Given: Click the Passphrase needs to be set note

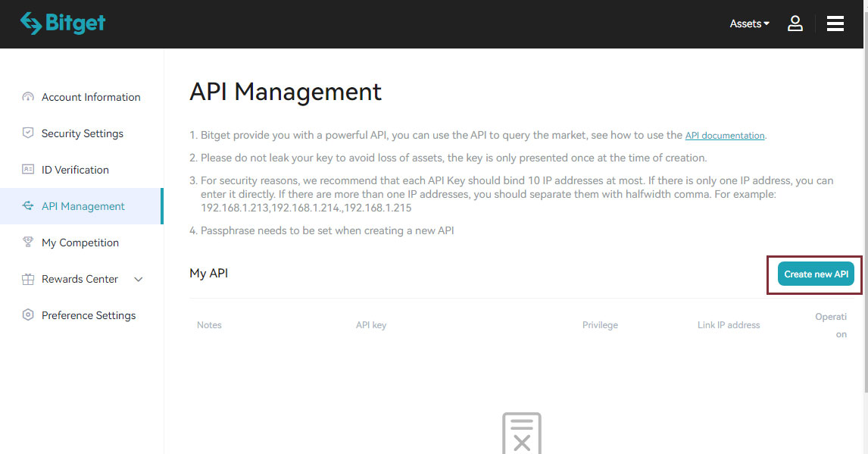Looking at the screenshot, I should pyautogui.click(x=327, y=231).
